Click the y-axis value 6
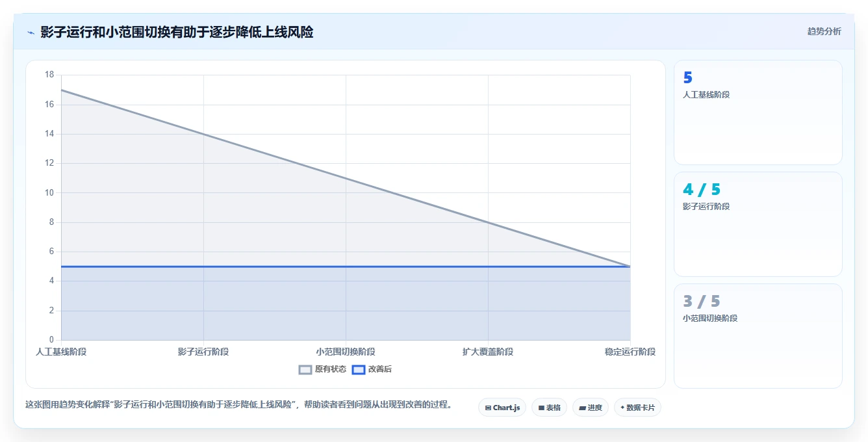Viewport: 868px width, 442px height. point(51,252)
